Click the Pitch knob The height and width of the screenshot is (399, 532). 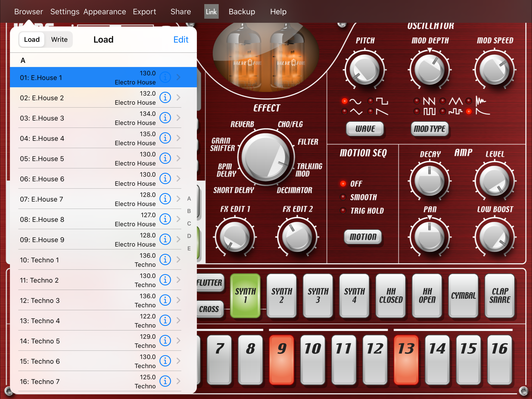pos(365,70)
